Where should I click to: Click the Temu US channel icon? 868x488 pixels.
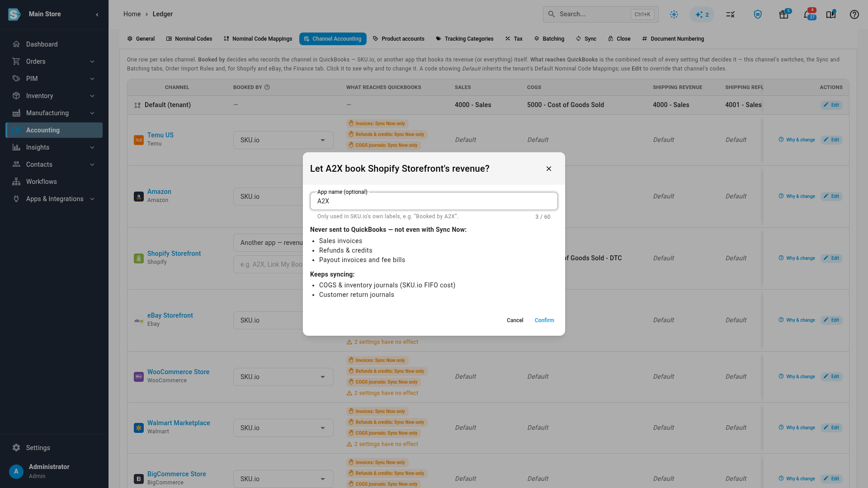139,140
